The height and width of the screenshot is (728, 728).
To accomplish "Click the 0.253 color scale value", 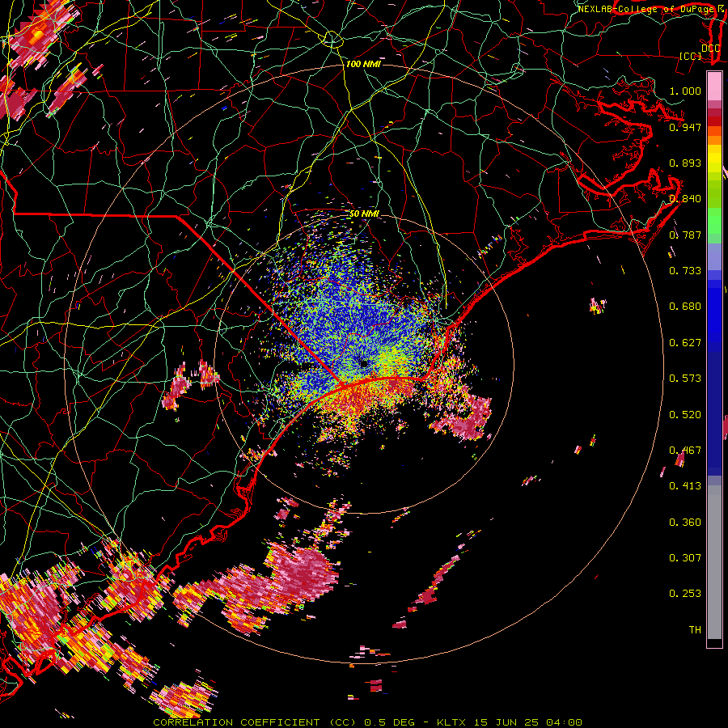I will (685, 594).
